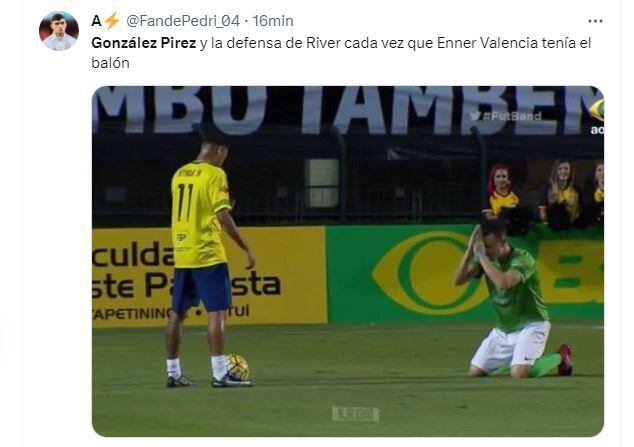Click the lightning bolt emoji beside name
This screenshot has height=447, width=634.
112,21
